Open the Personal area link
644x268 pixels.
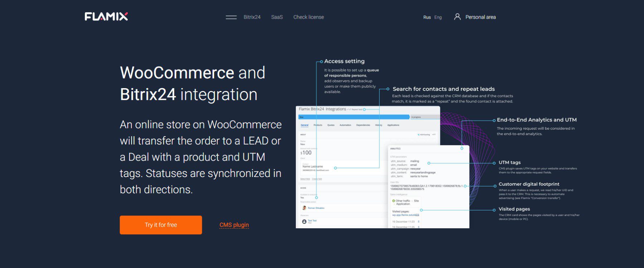tap(480, 17)
